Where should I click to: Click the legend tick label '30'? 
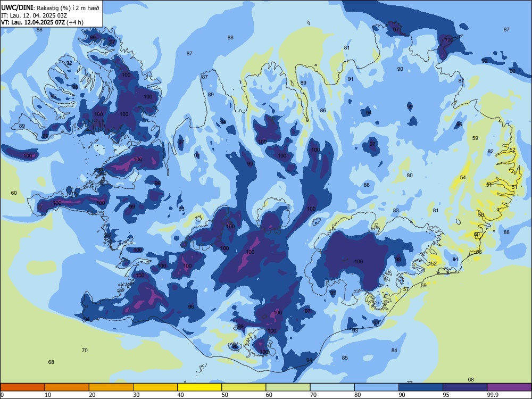point(136,395)
